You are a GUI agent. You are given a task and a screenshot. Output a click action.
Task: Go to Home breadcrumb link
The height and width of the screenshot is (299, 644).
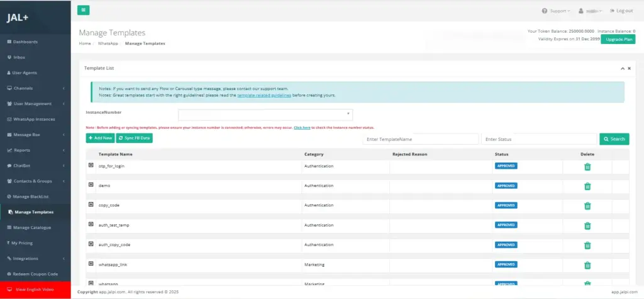(85, 43)
